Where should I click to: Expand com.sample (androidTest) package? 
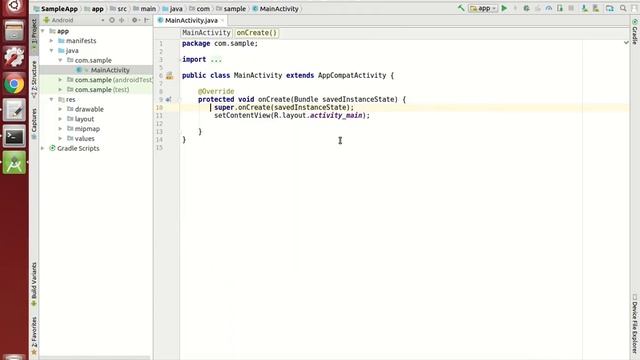click(60, 80)
